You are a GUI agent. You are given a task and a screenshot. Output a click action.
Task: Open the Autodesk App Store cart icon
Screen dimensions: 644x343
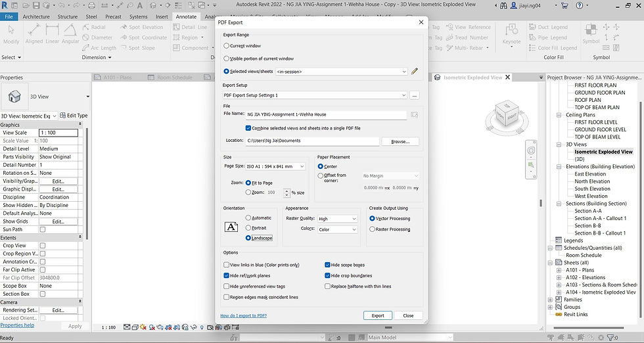click(564, 5)
